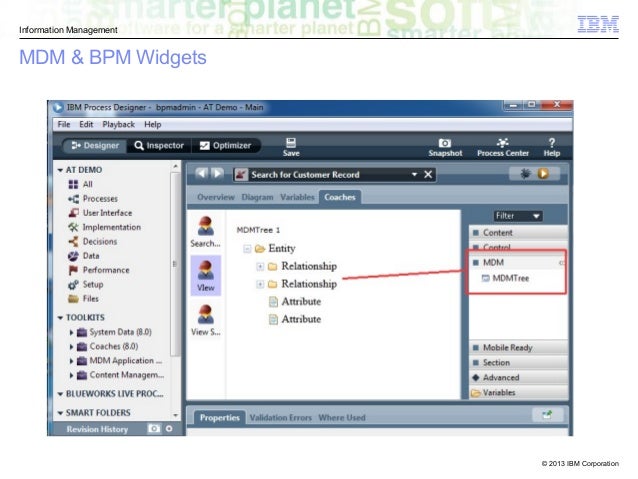Open Processes category in library
This screenshot has width=638, height=479.
93,199
